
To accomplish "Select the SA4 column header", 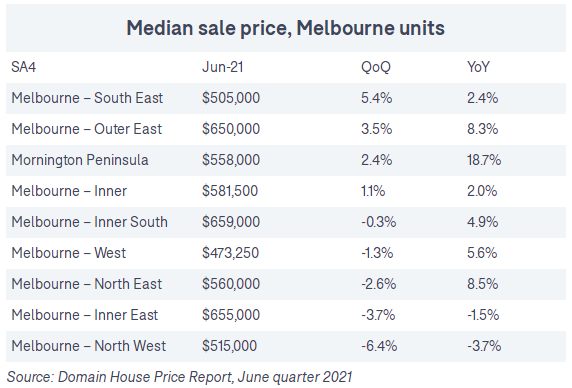I will 23,67.
